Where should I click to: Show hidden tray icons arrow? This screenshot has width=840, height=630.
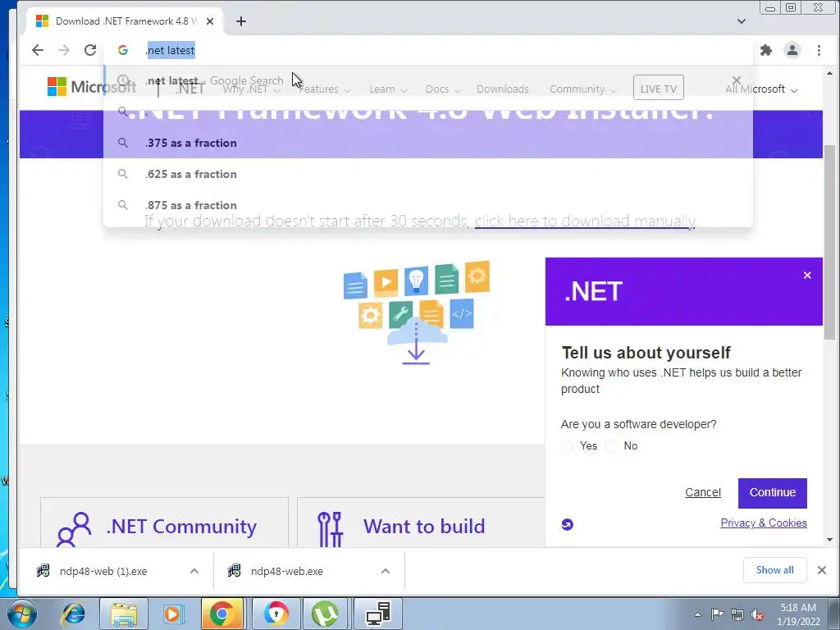[x=697, y=614]
